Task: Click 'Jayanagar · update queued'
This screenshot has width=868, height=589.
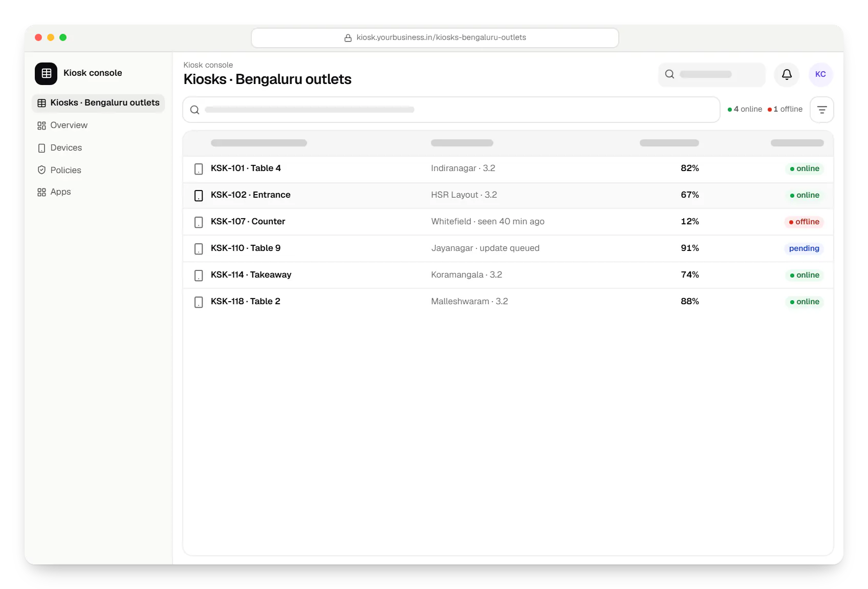Action: click(485, 248)
